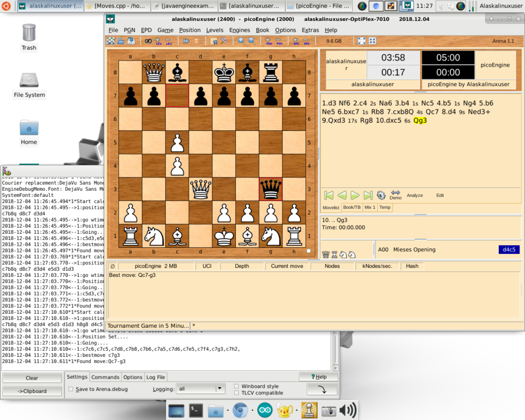525x420 pixels.
Task: Open the gear settings icon below movelist
Action: tap(381, 195)
